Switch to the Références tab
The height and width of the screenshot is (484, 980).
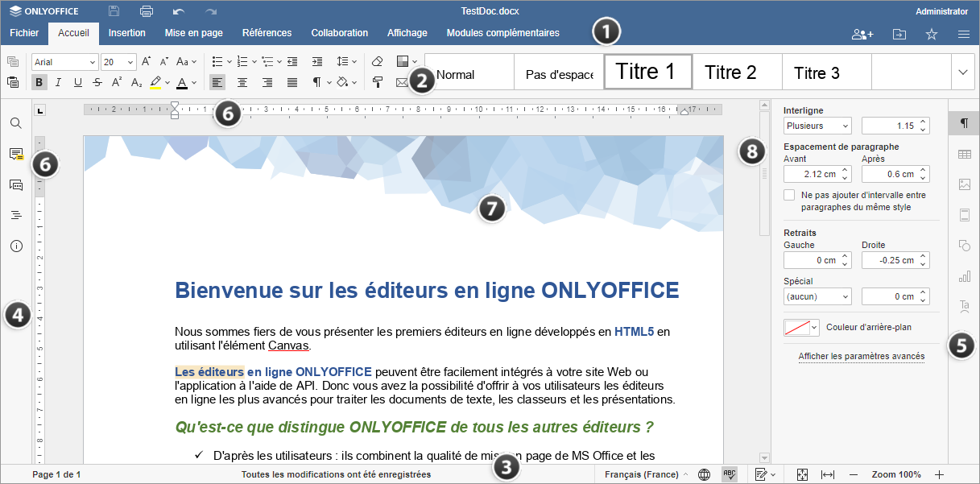(267, 33)
